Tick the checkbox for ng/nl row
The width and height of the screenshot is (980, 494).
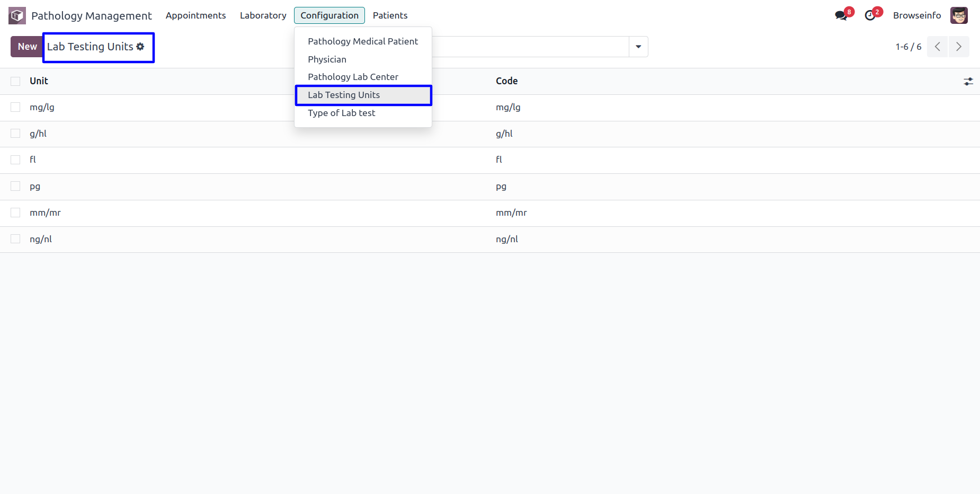pyautogui.click(x=15, y=239)
